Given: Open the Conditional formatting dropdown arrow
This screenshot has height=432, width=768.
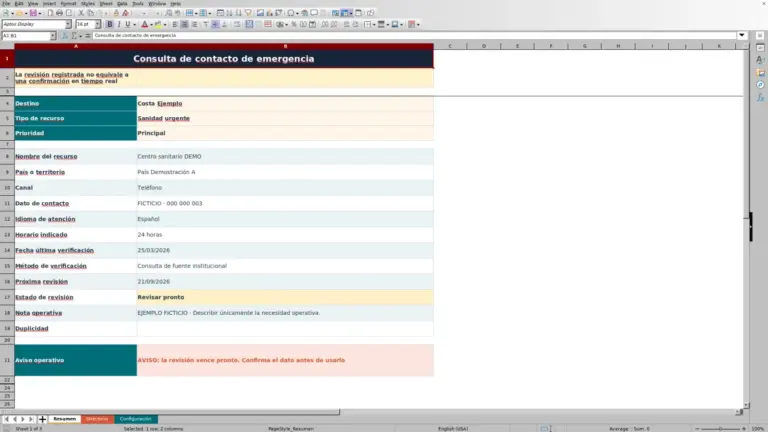Looking at the screenshot, I should [418, 24].
